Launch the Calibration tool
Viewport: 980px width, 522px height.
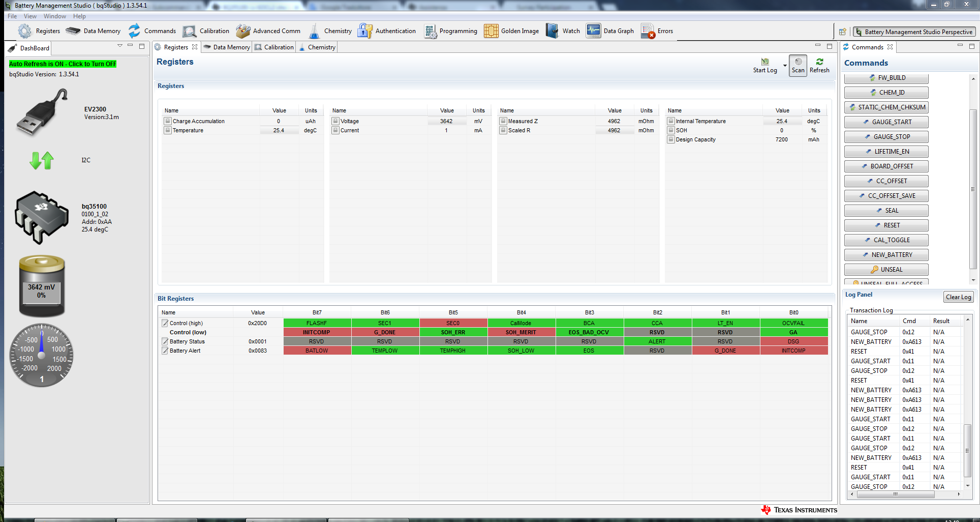(206, 31)
